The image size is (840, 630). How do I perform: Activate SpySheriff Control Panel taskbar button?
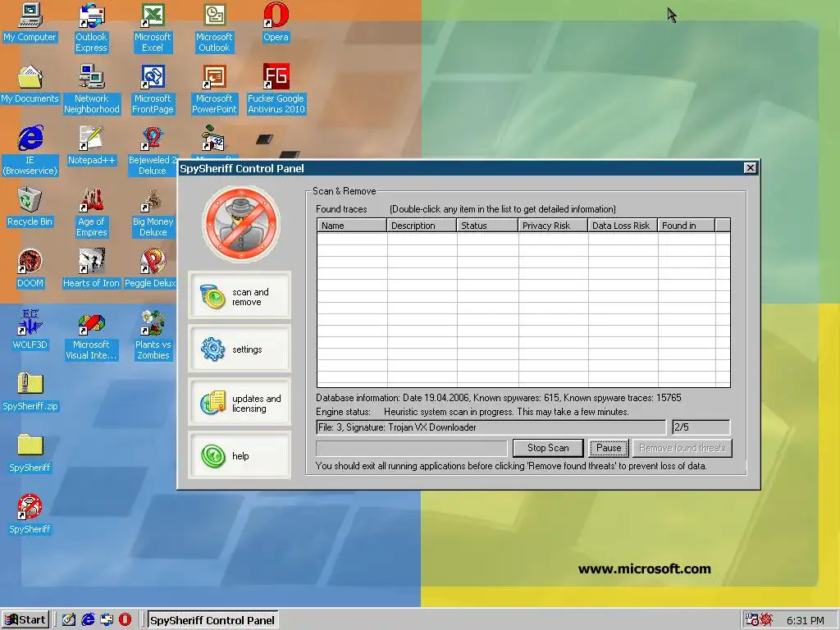click(212, 620)
